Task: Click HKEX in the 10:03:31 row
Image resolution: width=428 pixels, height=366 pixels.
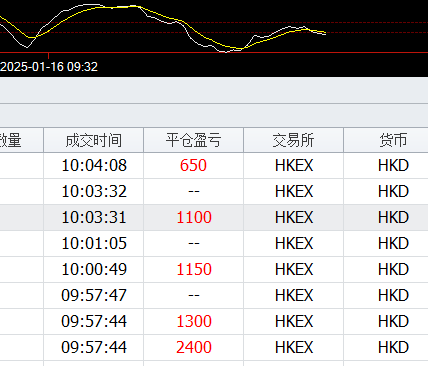Action: click(x=294, y=217)
